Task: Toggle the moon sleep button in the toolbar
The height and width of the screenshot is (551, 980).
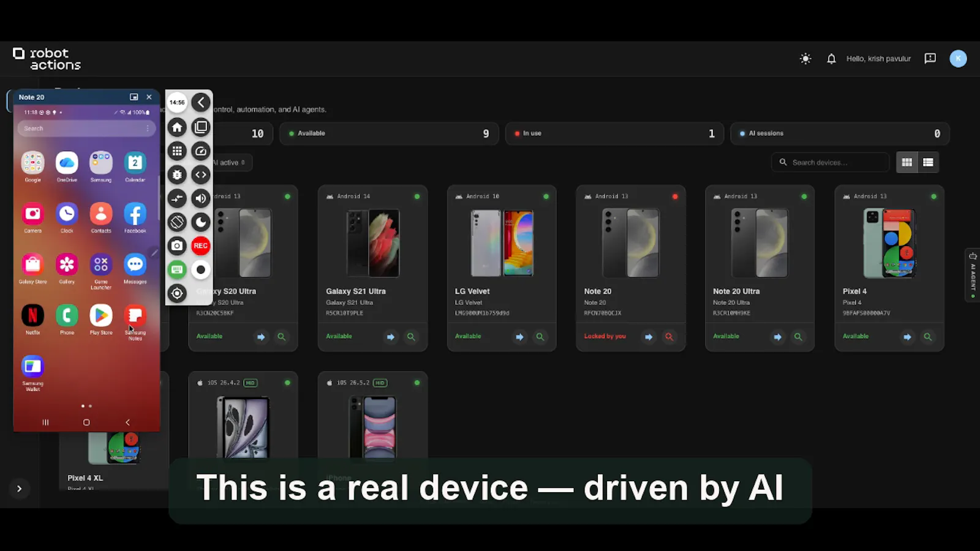Action: 201,222
